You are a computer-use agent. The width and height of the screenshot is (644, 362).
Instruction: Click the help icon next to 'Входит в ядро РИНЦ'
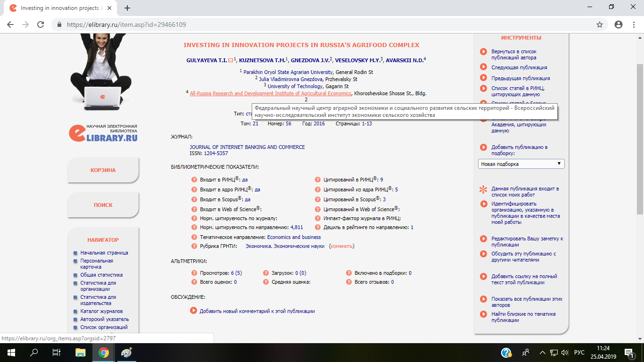194,189
